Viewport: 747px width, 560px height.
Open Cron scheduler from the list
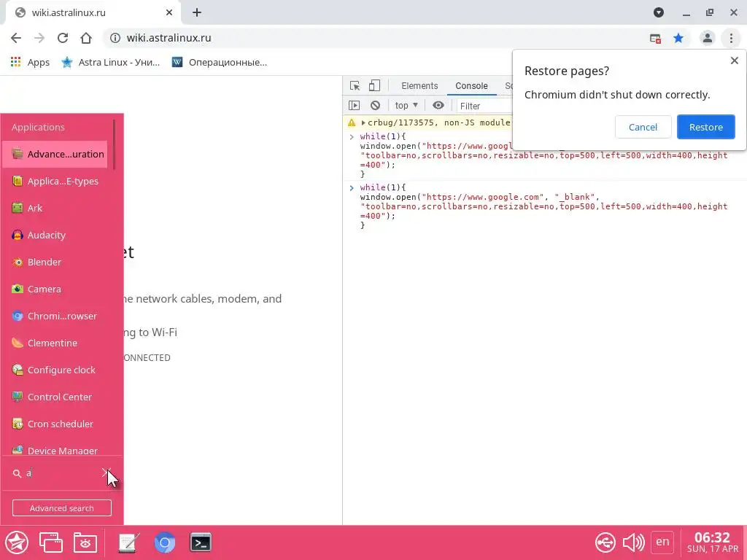55,424
